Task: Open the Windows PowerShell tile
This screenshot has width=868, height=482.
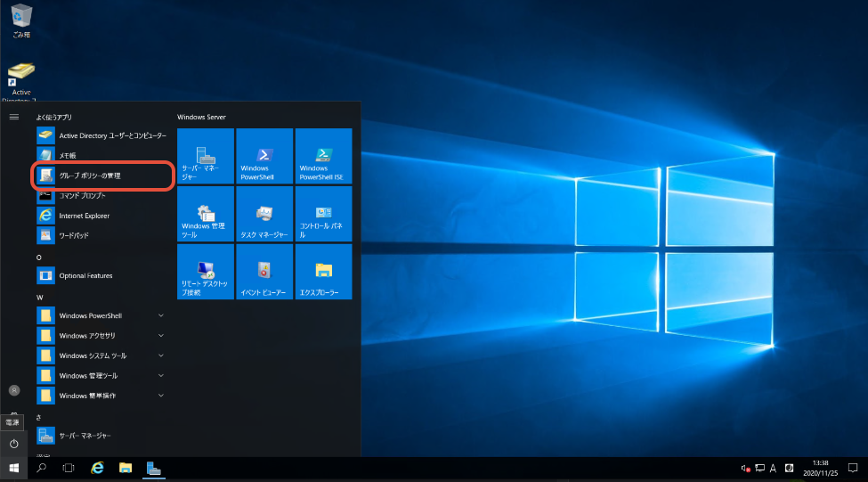Action: click(x=264, y=156)
